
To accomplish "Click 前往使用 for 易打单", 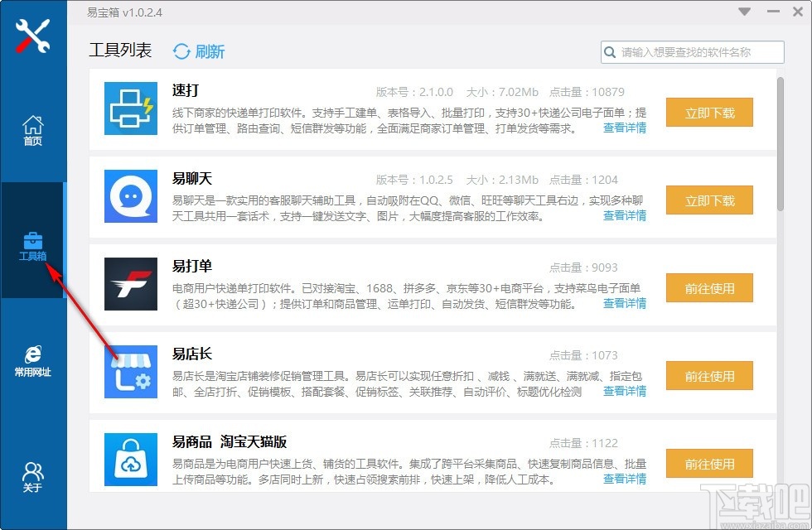I will click(x=709, y=288).
